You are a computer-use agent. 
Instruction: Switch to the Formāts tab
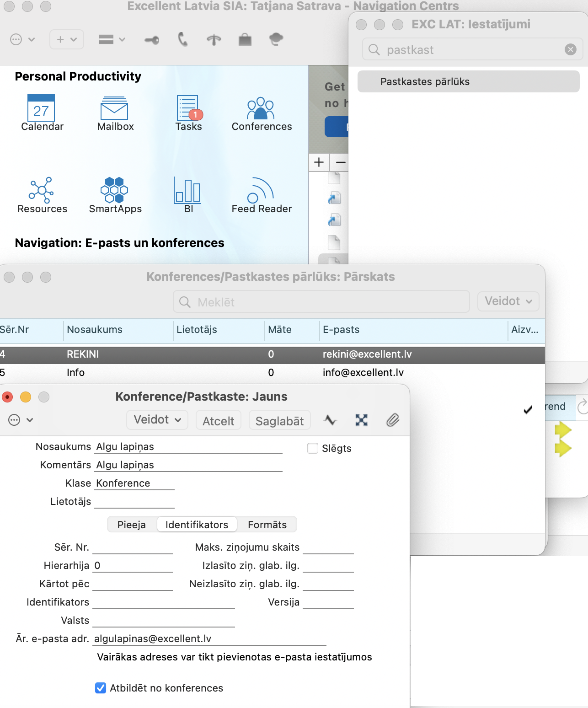pyautogui.click(x=267, y=525)
